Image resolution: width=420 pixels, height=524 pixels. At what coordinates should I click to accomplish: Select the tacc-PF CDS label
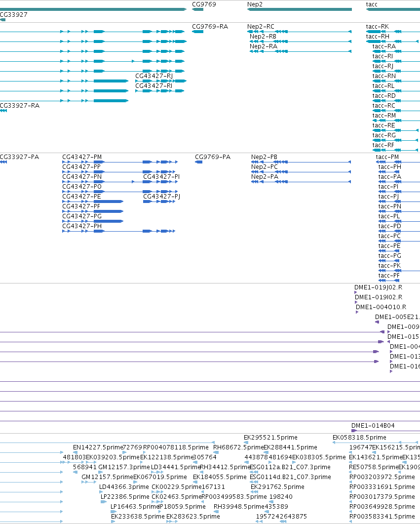pyautogui.click(x=389, y=276)
